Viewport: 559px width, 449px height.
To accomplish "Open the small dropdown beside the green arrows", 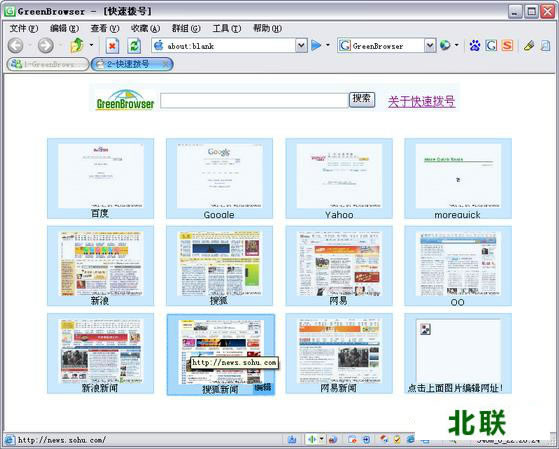I will coord(322,439).
